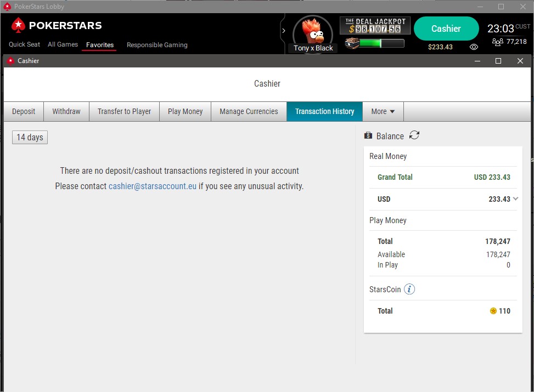
Task: Open the green Cashier button
Action: click(x=446, y=29)
